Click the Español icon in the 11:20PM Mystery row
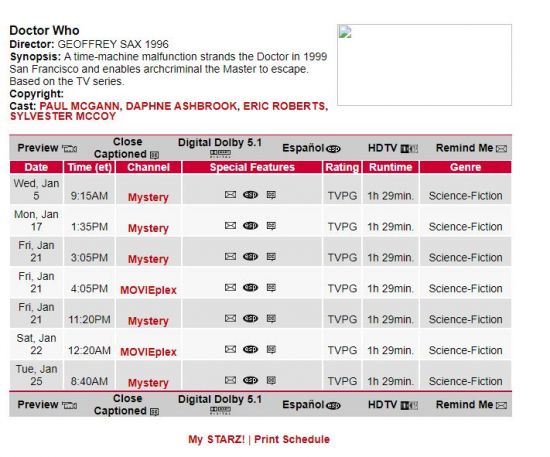 (250, 318)
